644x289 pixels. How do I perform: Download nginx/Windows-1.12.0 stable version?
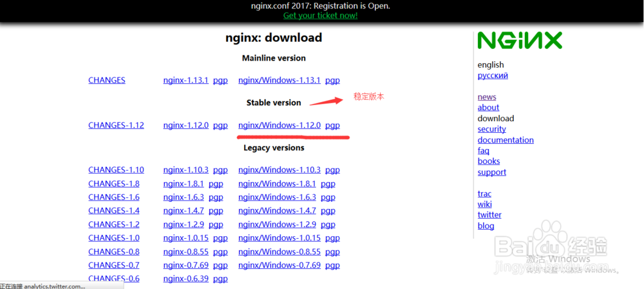point(279,125)
